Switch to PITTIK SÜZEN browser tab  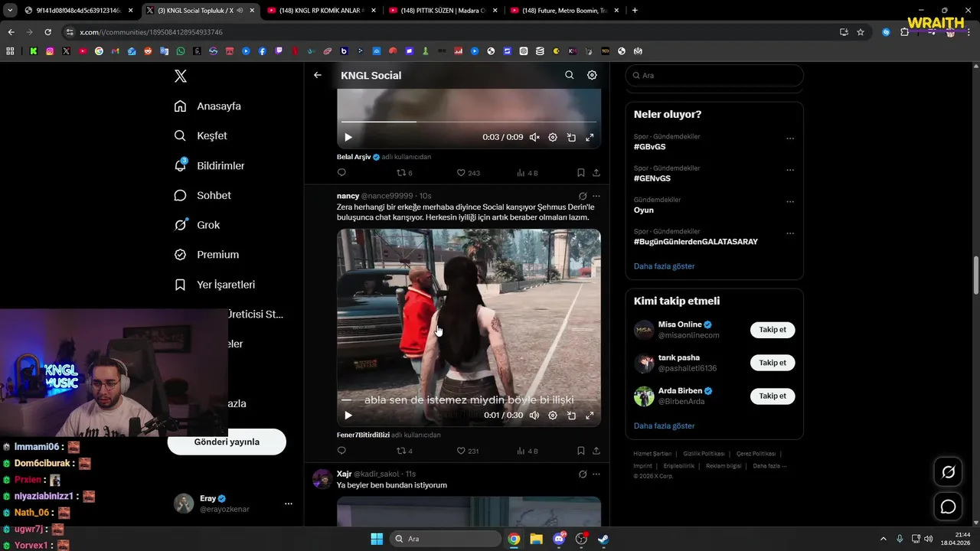click(x=442, y=11)
